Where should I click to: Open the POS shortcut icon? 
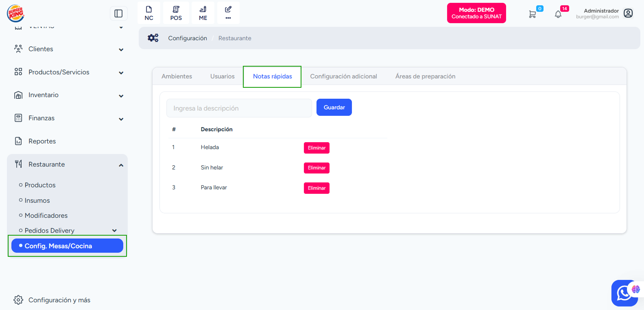176,13
